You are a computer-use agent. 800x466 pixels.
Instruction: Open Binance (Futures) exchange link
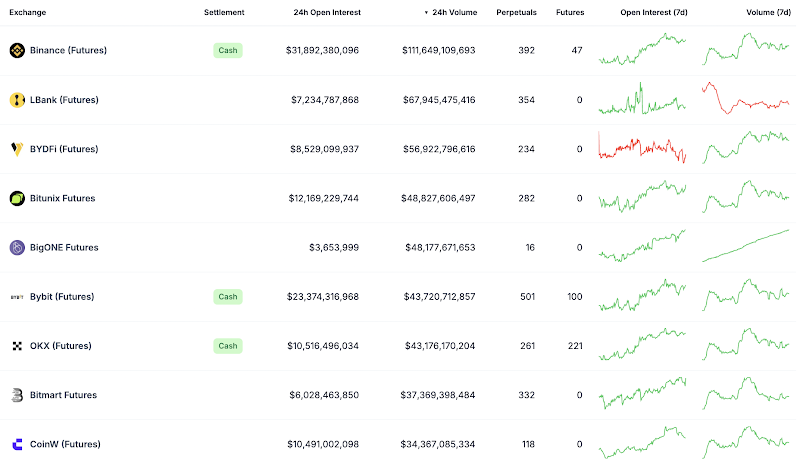pos(68,51)
